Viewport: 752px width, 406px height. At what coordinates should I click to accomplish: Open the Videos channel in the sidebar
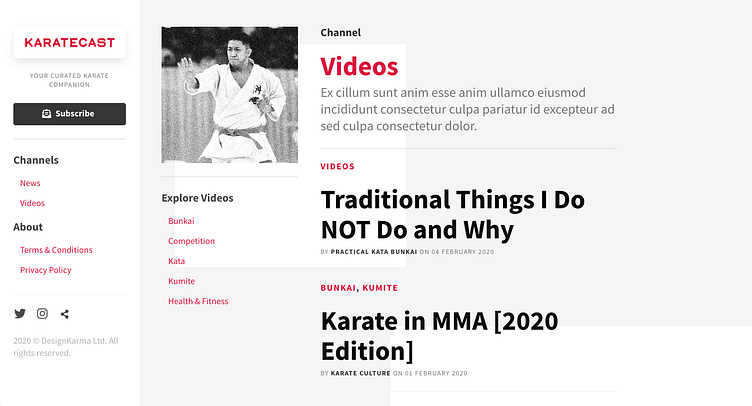[32, 203]
